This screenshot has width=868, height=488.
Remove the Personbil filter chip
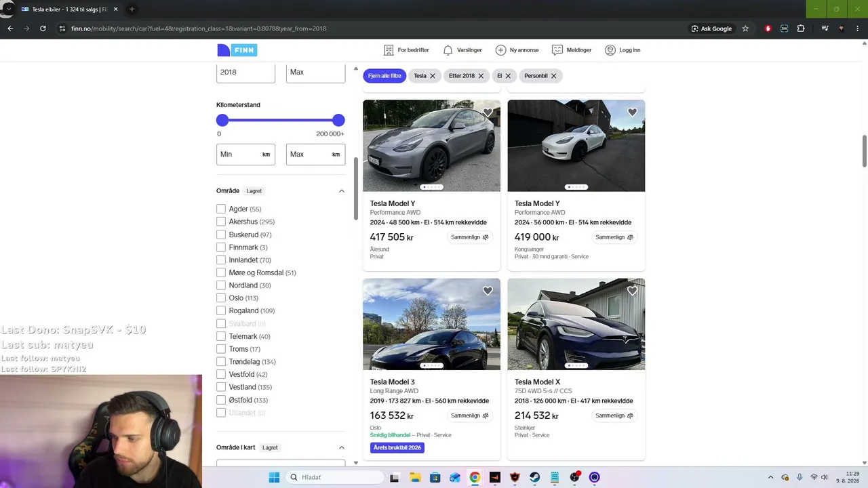coord(553,76)
